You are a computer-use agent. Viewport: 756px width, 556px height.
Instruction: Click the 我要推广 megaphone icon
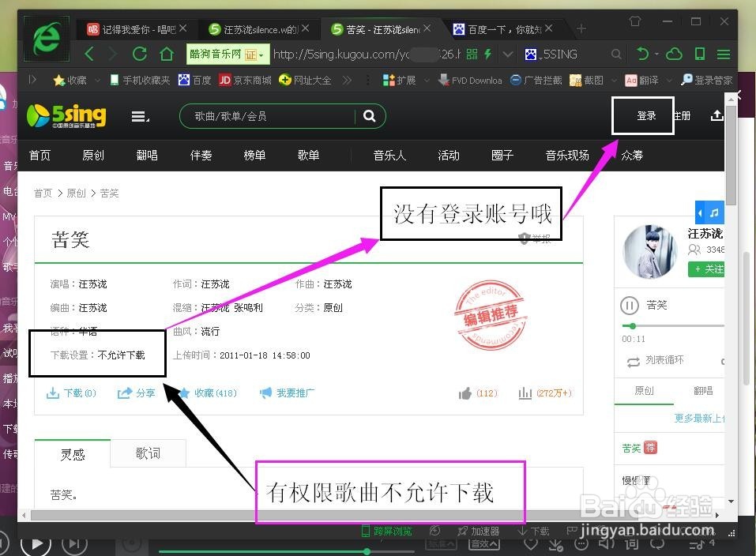coord(265,393)
